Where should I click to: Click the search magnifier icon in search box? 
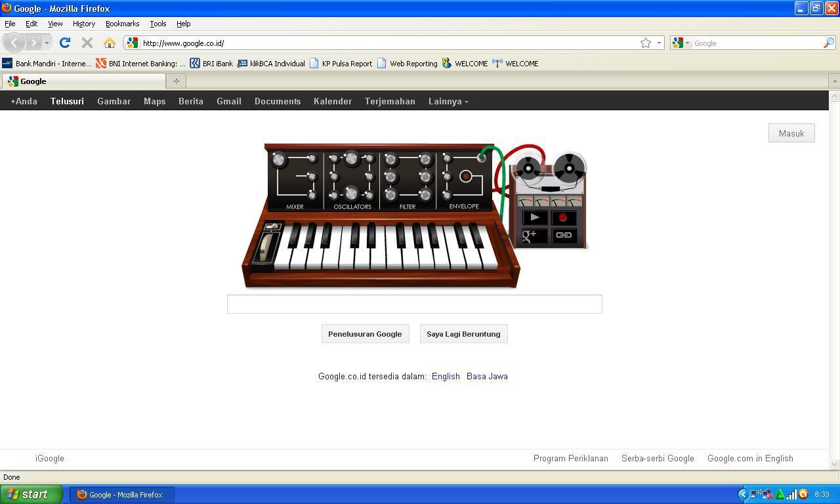point(829,43)
